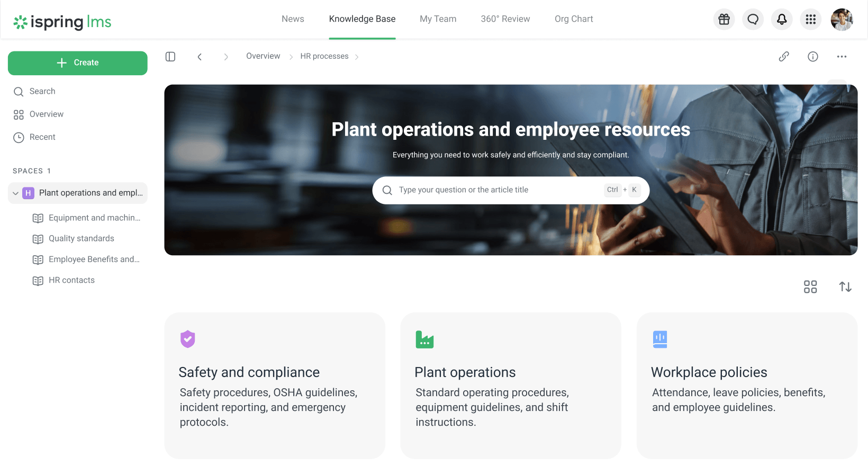Go to HR processes breadcrumb link
868x466 pixels.
(x=324, y=56)
